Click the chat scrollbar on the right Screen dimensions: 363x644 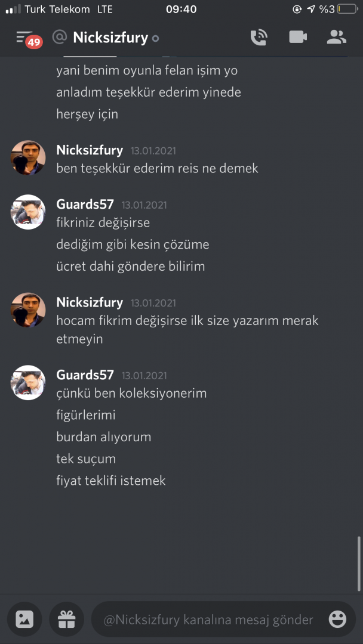359,563
